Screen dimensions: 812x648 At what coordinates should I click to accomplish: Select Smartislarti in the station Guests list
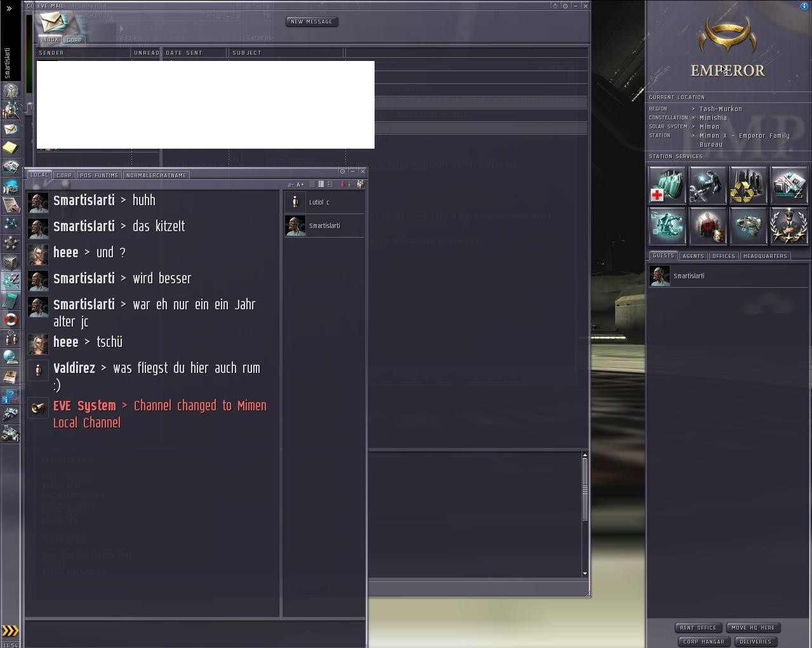coord(728,276)
